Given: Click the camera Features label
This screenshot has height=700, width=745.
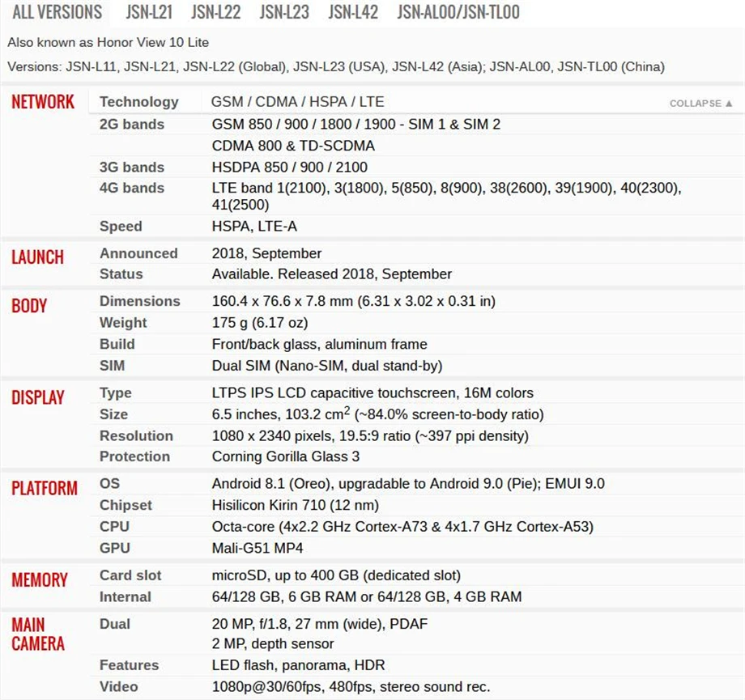Looking at the screenshot, I should [129, 665].
